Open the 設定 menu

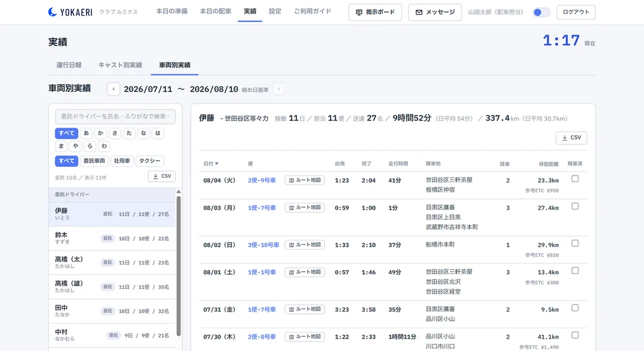(x=275, y=11)
